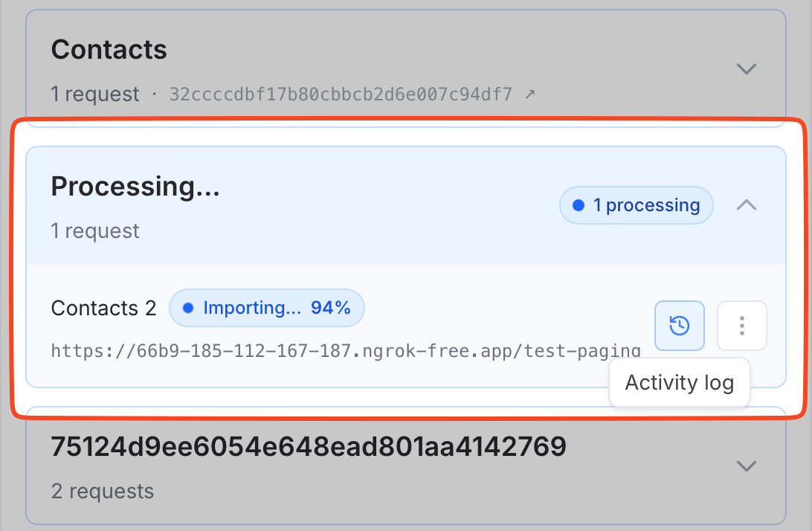Click the Activity log tooltip label
Viewport: 812px width, 531px height.
(x=679, y=383)
